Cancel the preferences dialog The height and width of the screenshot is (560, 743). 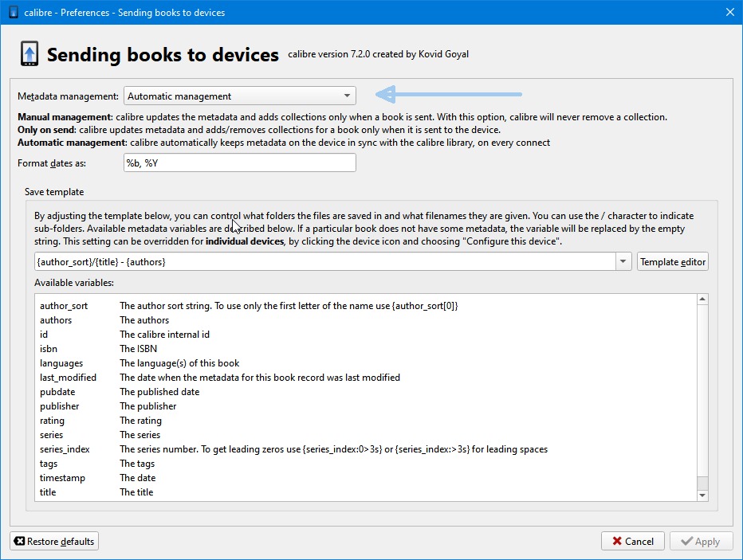(633, 541)
